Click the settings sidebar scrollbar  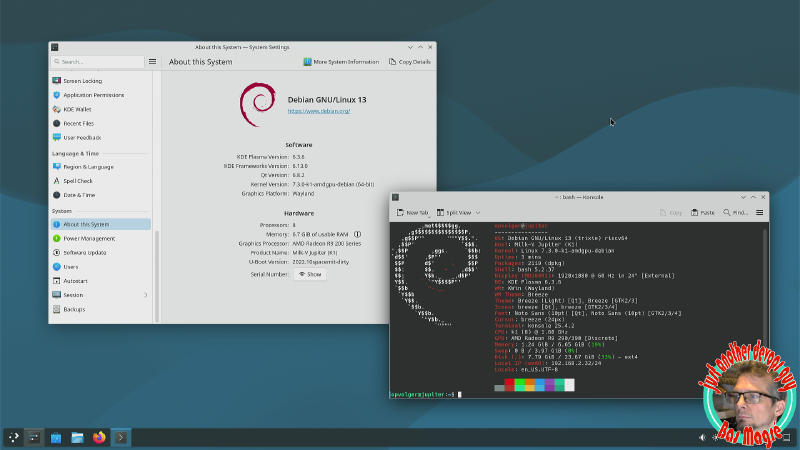[x=157, y=276]
